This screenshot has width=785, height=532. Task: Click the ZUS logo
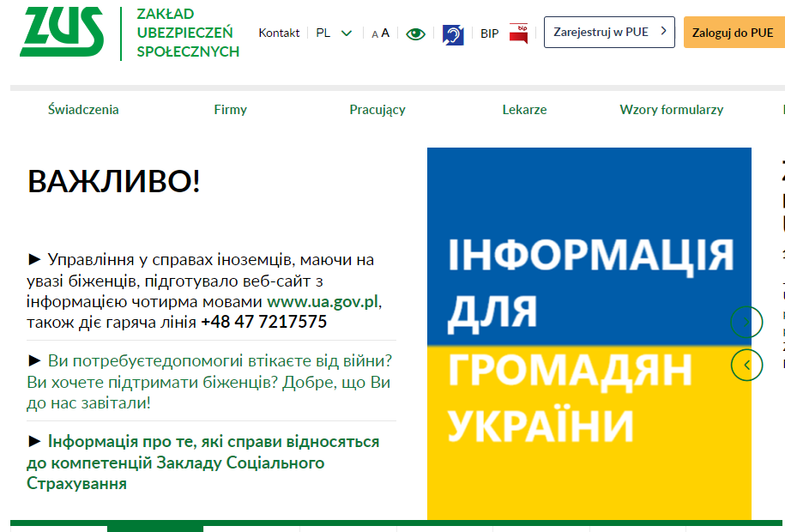click(x=62, y=33)
